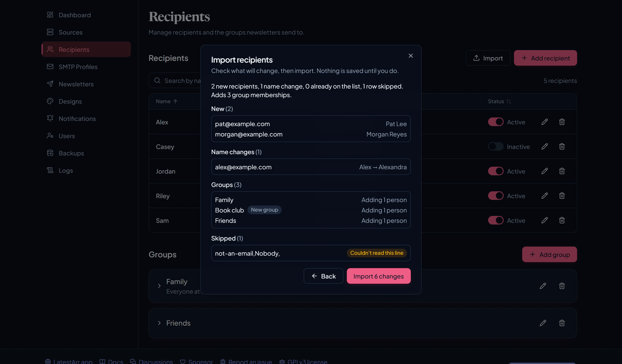Edit Jordan recipient with pencil icon
Screen dimensions: 622x364
544,171
